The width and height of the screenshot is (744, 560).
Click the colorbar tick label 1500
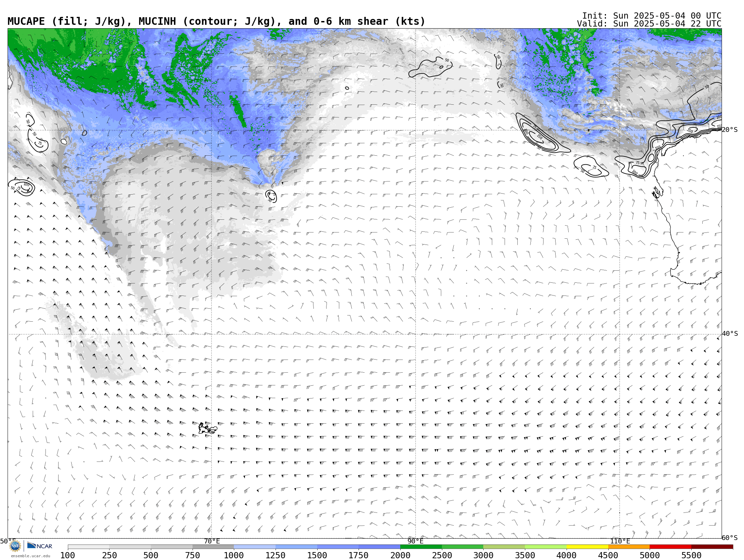coord(317,556)
